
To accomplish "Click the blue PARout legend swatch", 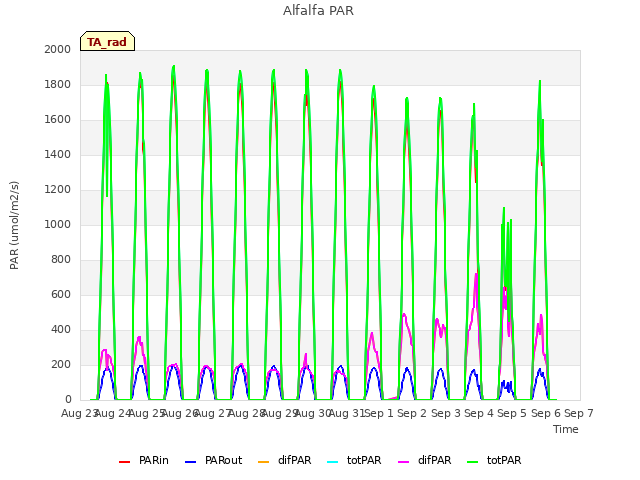I will pyautogui.click(x=190, y=462).
